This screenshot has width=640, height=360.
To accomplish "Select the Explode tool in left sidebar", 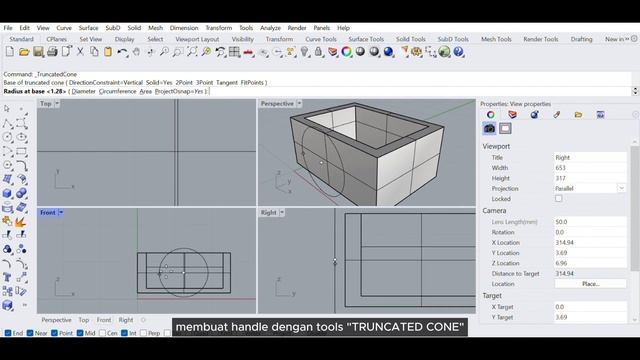I will [x=20, y=222].
